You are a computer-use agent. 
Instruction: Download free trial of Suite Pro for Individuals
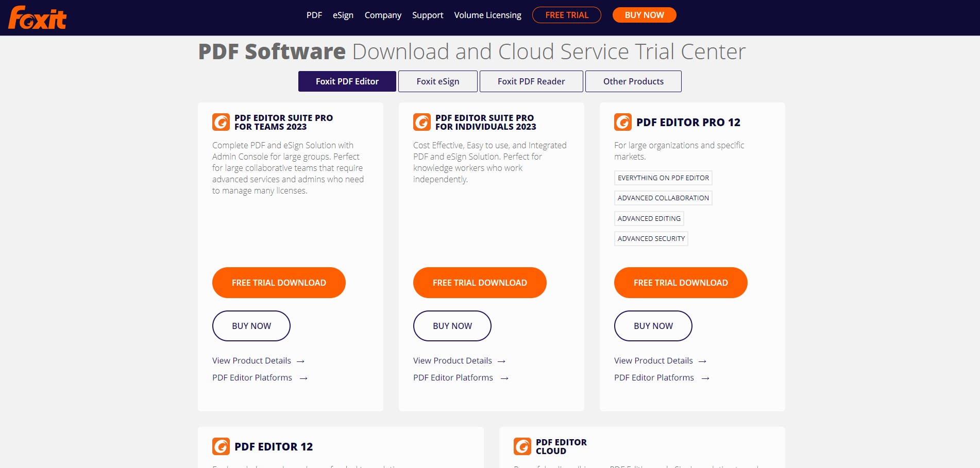pyautogui.click(x=480, y=283)
